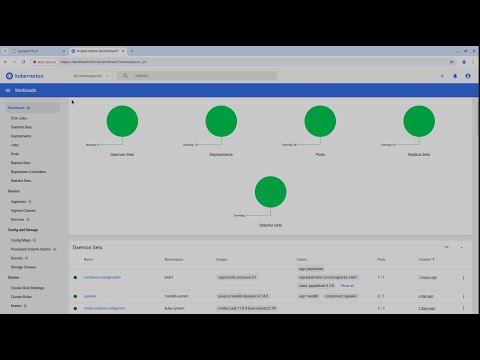Click the Deployments green status circle

221,121
